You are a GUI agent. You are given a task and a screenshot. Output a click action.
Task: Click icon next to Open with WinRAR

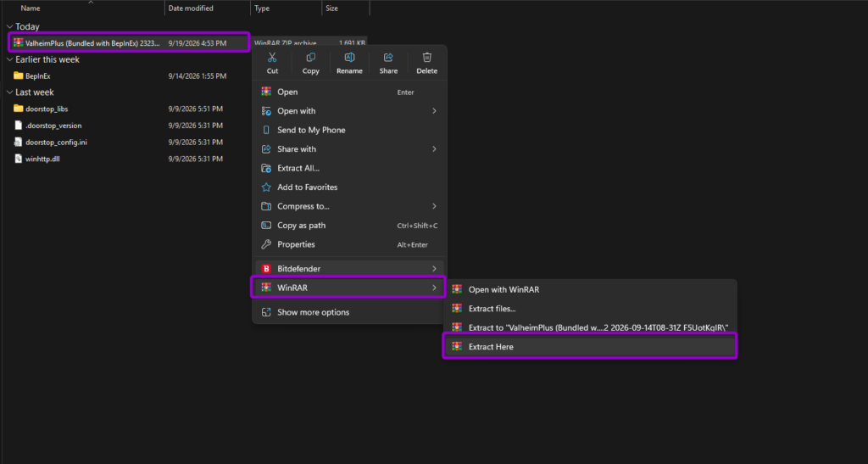(457, 289)
